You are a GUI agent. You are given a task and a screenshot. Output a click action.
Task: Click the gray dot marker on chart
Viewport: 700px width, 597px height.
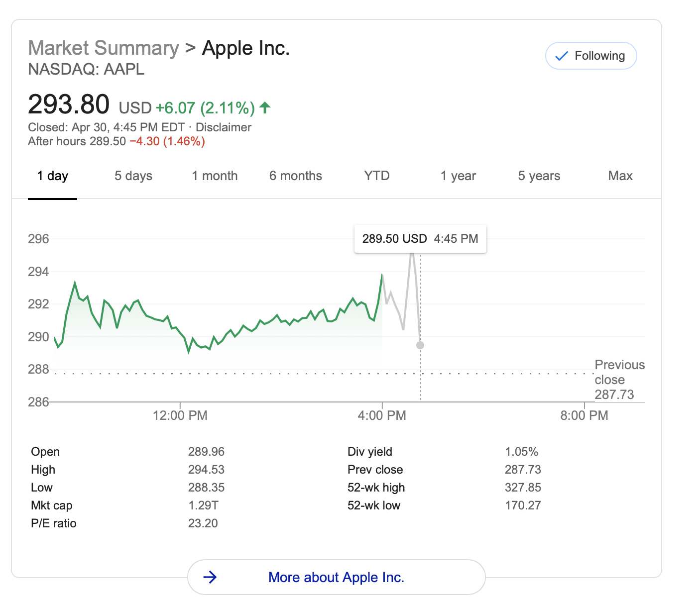coord(420,345)
